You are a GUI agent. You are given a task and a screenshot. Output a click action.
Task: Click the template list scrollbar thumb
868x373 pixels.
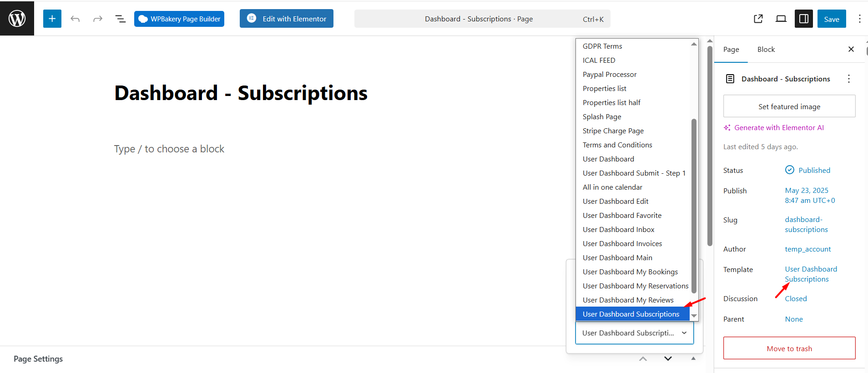[x=694, y=205]
